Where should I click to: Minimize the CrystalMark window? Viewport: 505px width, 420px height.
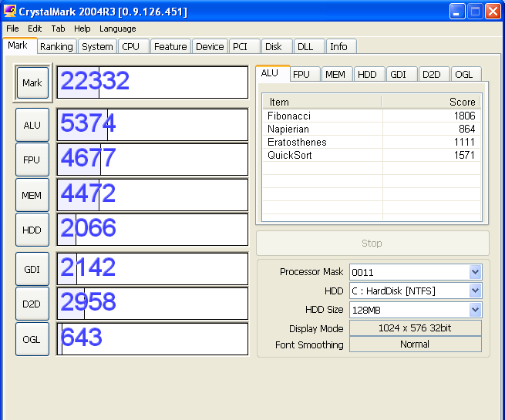click(x=457, y=12)
